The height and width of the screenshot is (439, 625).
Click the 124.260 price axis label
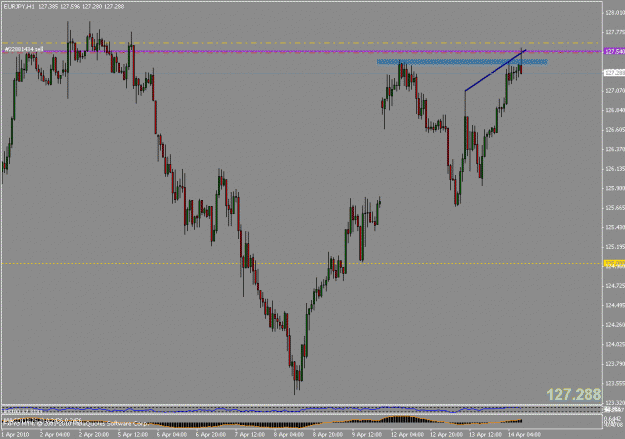click(615, 325)
